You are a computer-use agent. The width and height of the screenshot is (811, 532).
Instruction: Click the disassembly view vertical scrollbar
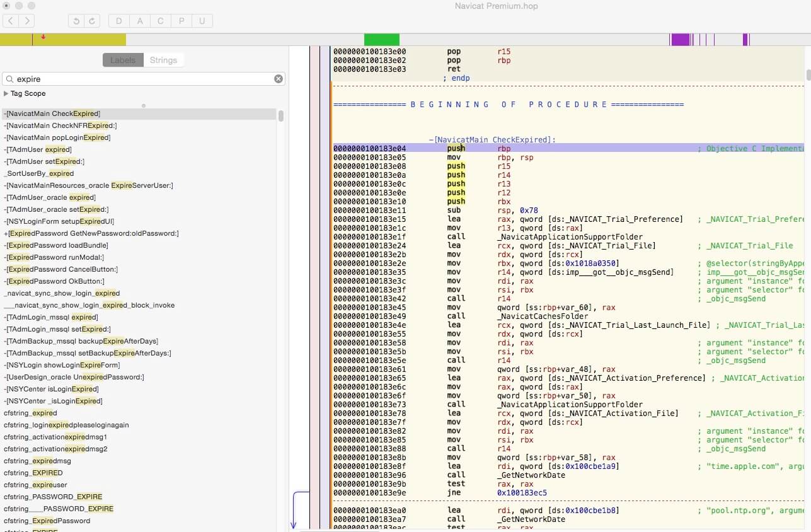click(x=808, y=75)
